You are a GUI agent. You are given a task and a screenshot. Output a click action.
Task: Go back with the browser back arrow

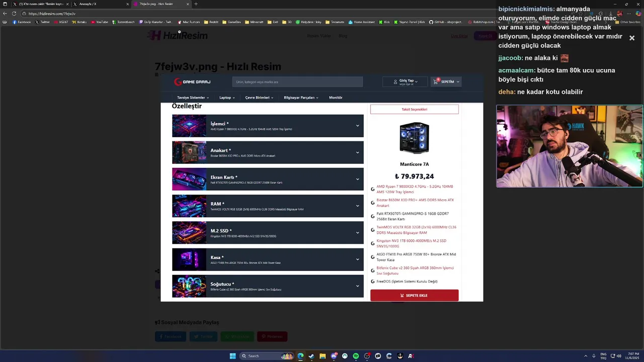(5, 14)
